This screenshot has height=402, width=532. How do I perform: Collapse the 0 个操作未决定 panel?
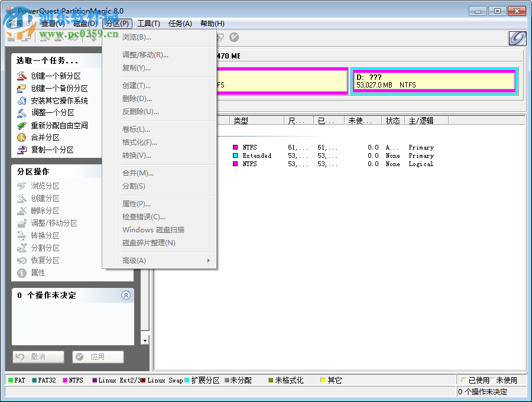[125, 296]
